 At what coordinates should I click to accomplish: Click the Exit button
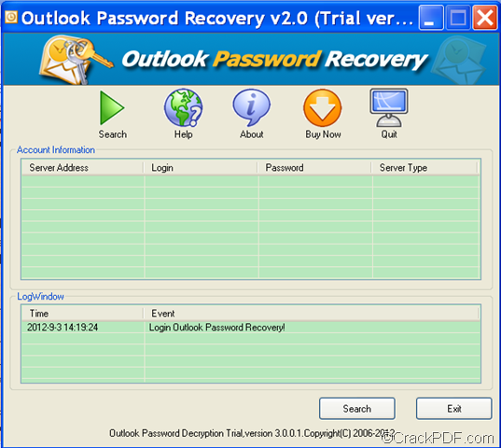(x=453, y=409)
